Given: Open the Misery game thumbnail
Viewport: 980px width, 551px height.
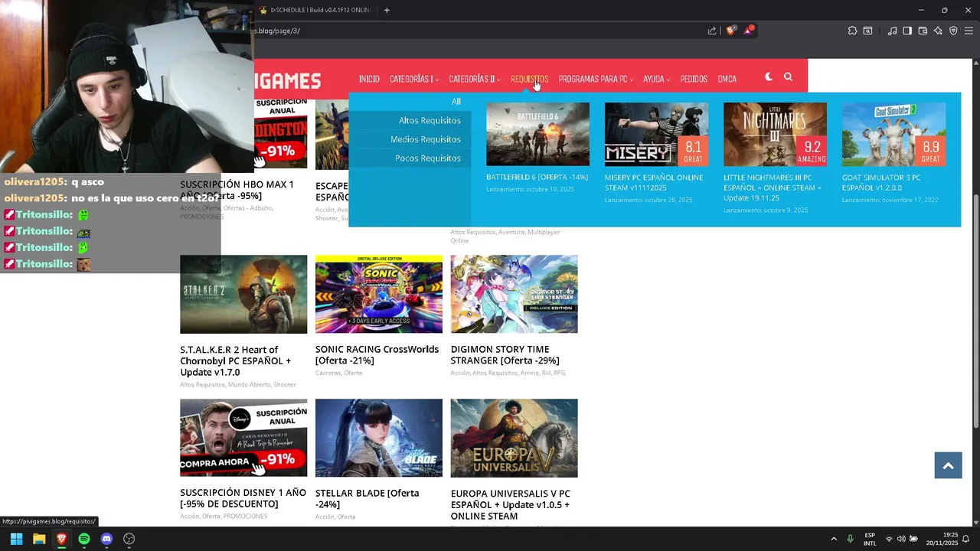Looking at the screenshot, I should click(656, 134).
